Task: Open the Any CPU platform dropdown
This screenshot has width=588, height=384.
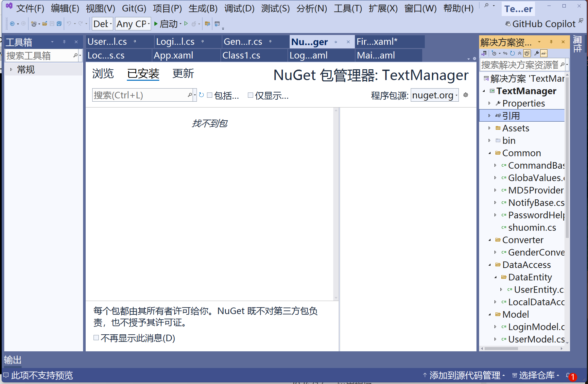Action: pos(133,24)
